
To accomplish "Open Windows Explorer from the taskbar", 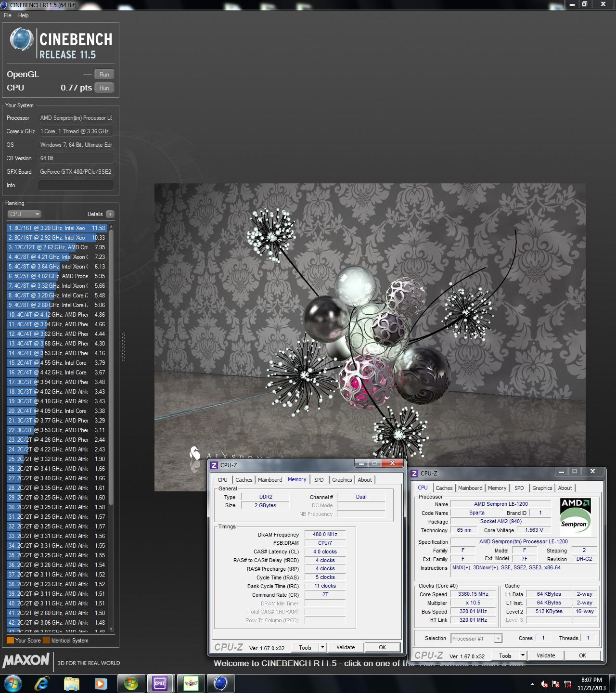I will [x=72, y=683].
